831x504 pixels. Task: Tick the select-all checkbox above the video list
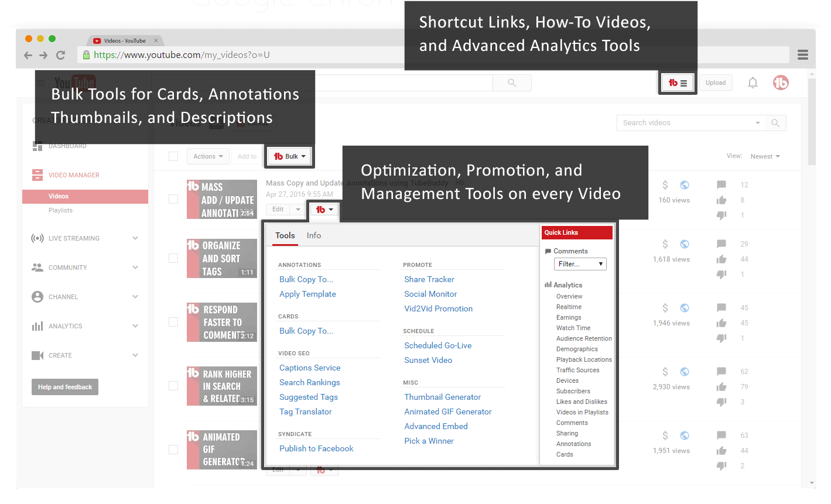coord(173,156)
